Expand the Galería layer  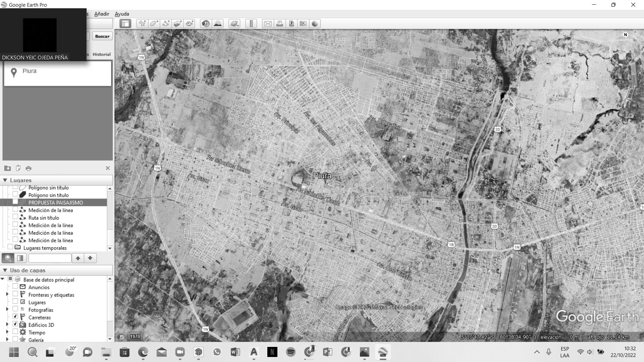pos(7,339)
